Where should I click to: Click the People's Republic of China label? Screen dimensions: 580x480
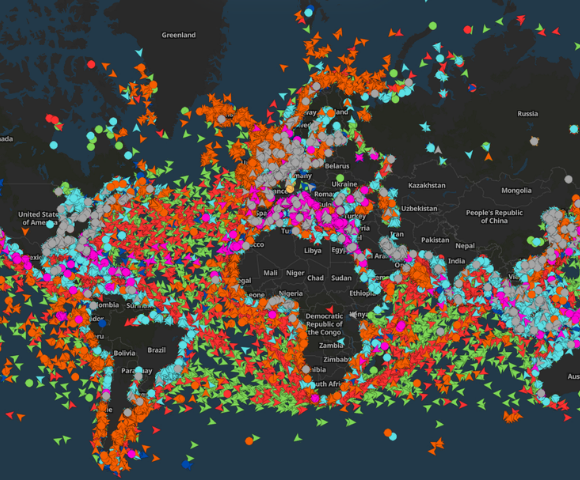coord(494,217)
